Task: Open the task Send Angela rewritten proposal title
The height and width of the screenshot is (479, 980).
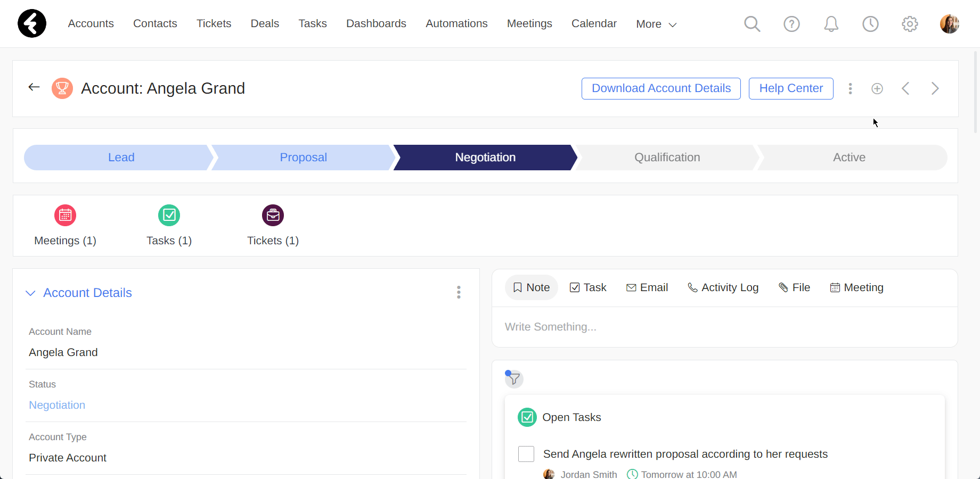Action: 685,454
